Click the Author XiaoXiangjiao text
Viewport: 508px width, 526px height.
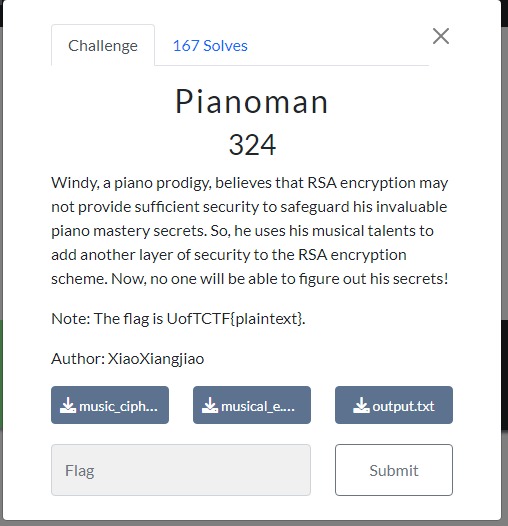[x=128, y=359]
